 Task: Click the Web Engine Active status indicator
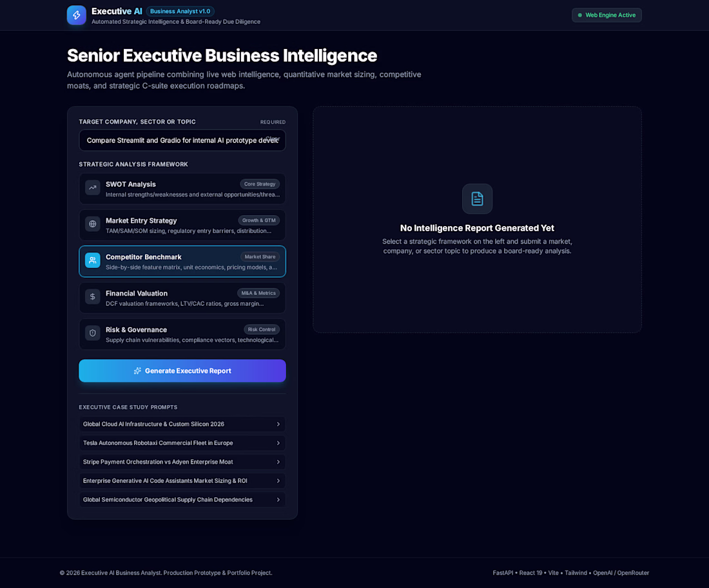pyautogui.click(x=607, y=15)
